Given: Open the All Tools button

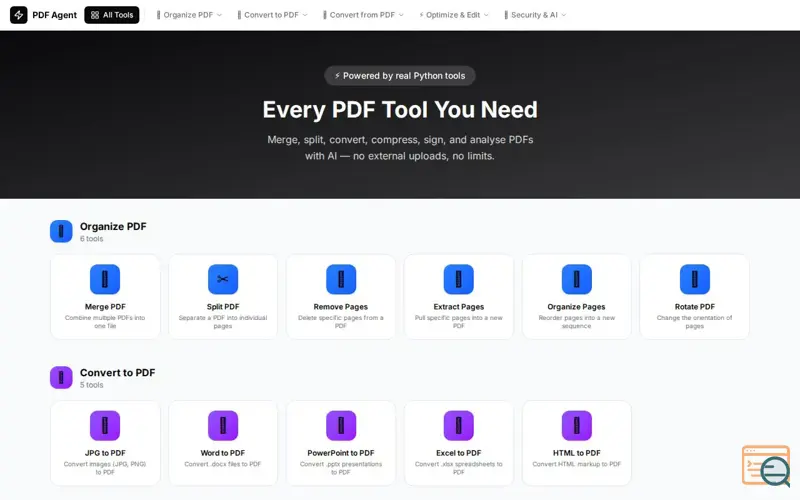Looking at the screenshot, I should click(x=112, y=15).
